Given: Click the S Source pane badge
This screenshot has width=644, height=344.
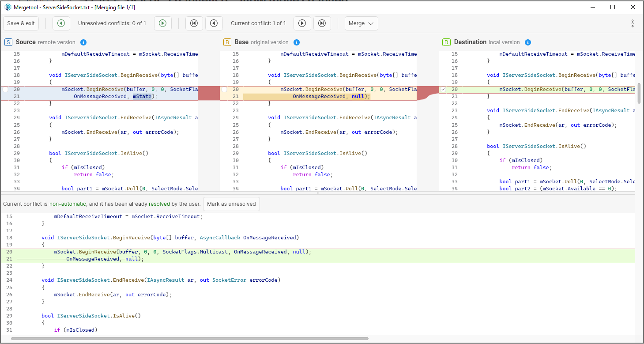Looking at the screenshot, I should click(8, 42).
